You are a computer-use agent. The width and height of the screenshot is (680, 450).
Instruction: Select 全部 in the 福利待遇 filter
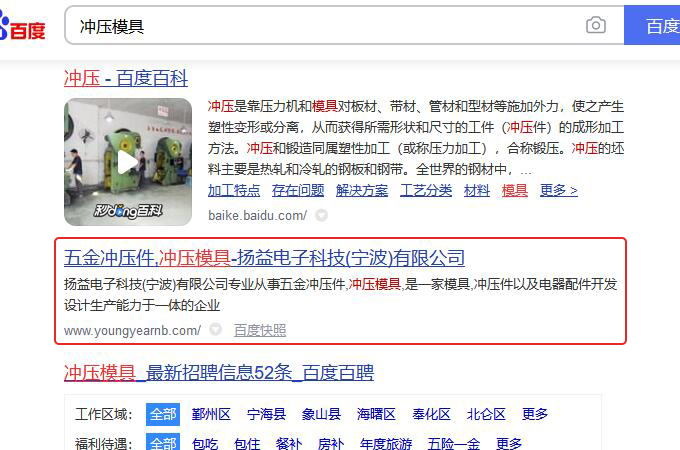click(x=163, y=442)
